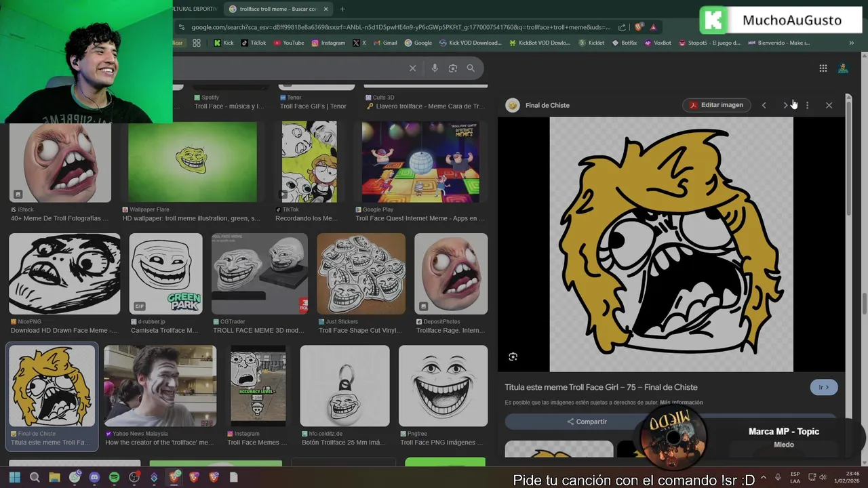Close the image preview panel
This screenshot has width=868, height=488.
[x=829, y=105]
